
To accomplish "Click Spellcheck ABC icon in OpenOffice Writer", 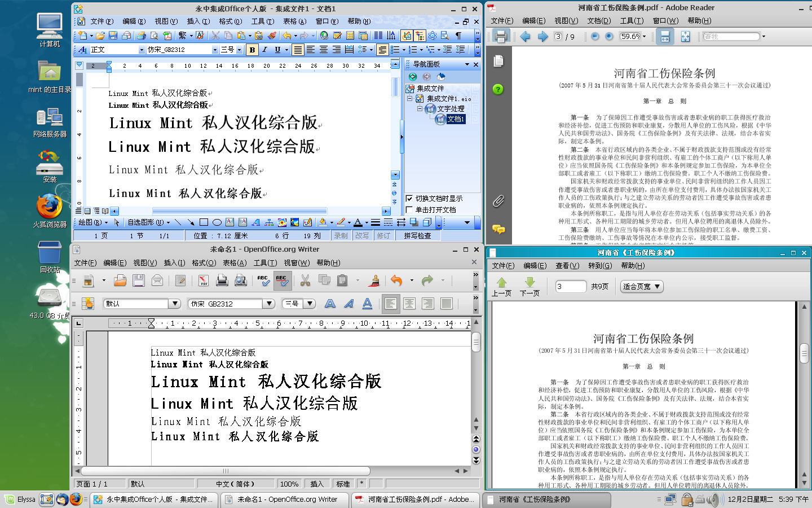I will [263, 281].
